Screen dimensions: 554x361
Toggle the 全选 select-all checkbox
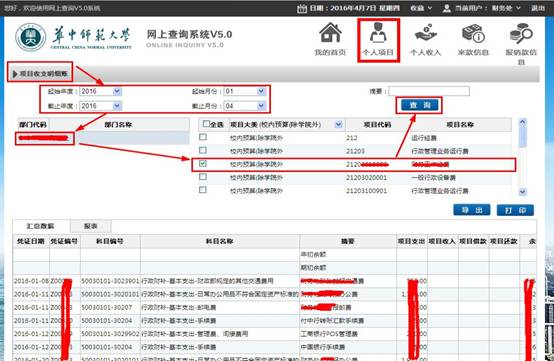point(206,124)
